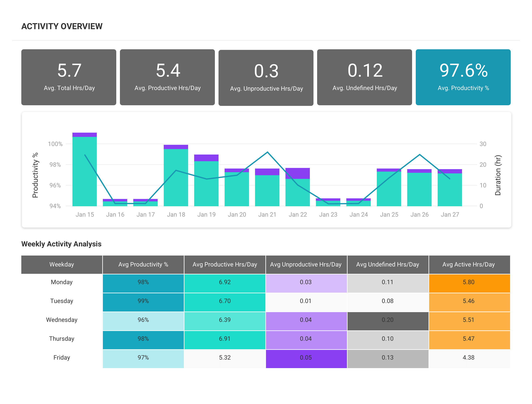The image size is (532, 404).
Task: Select Monday's 98% productivity cell
Action: click(143, 282)
